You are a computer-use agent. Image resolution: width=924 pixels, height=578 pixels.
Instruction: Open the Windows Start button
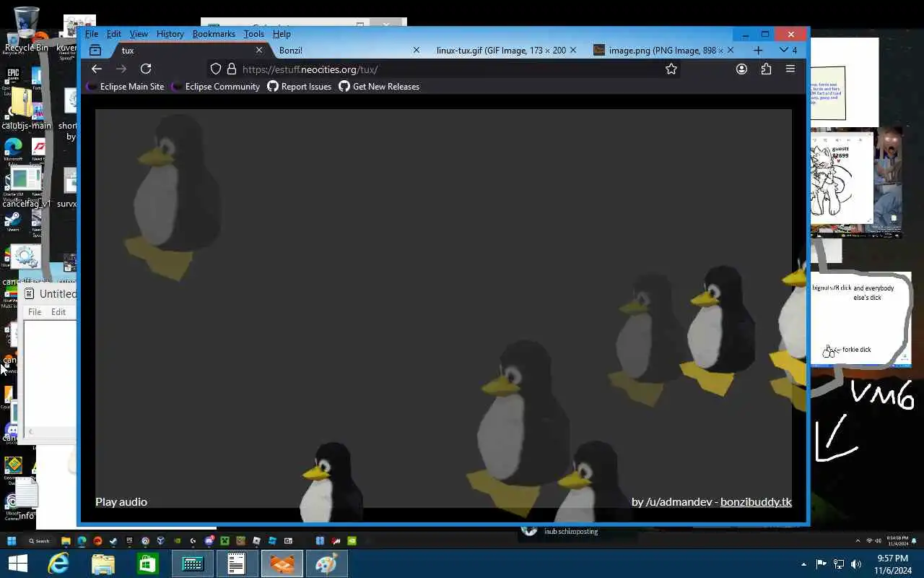pos(17,564)
